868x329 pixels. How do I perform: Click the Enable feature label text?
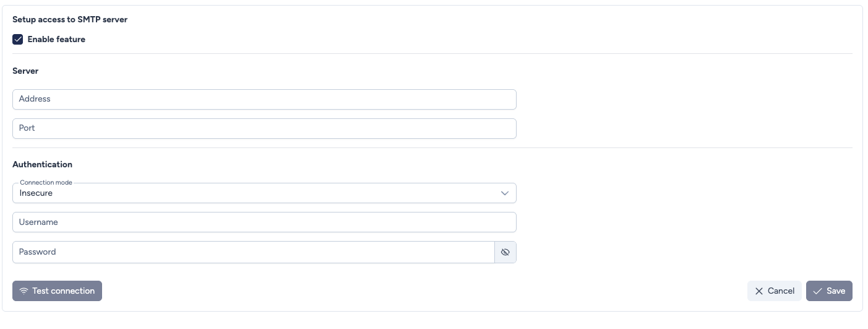click(x=56, y=40)
